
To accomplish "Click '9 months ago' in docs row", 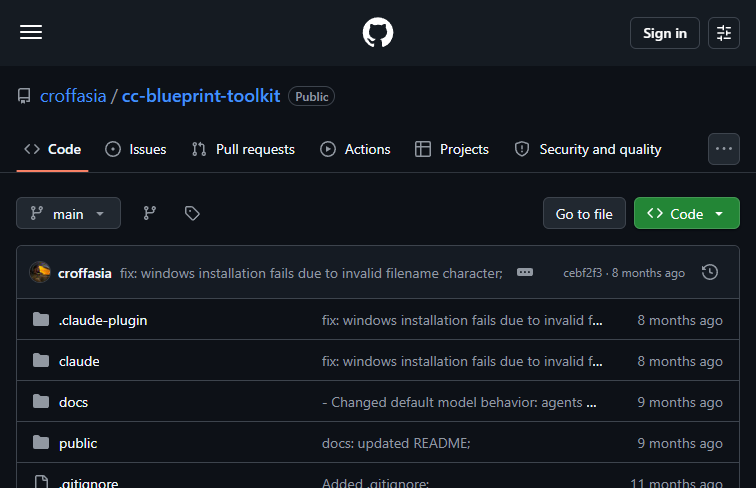I will [x=680, y=402].
